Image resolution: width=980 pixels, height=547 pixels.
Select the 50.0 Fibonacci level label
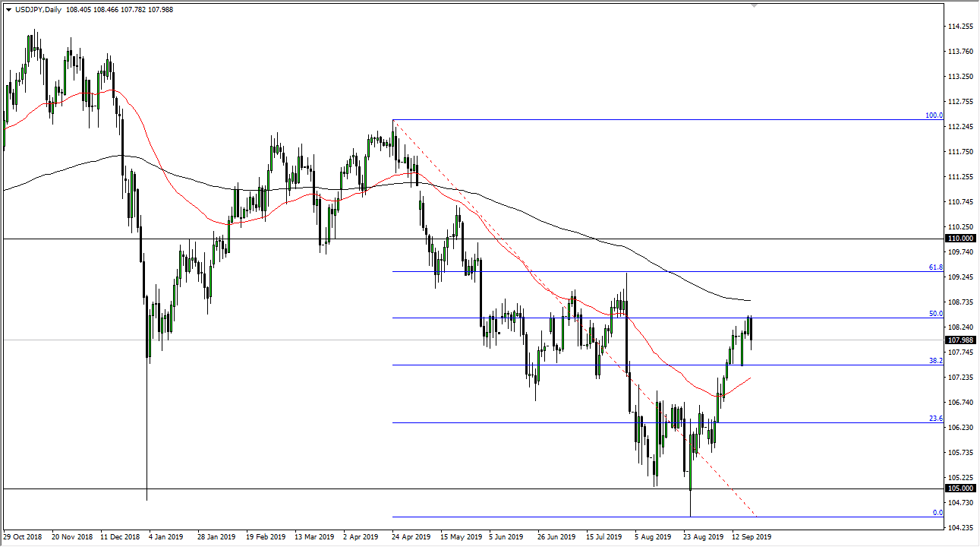click(x=934, y=312)
